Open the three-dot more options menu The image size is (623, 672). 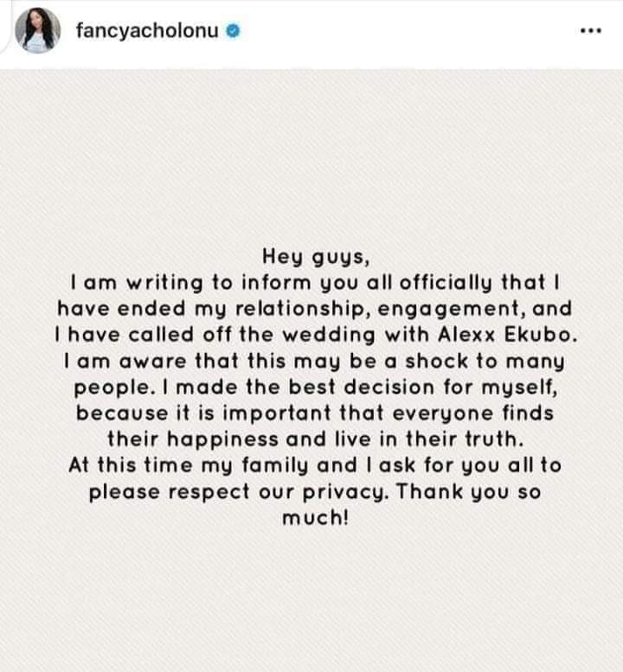(590, 31)
